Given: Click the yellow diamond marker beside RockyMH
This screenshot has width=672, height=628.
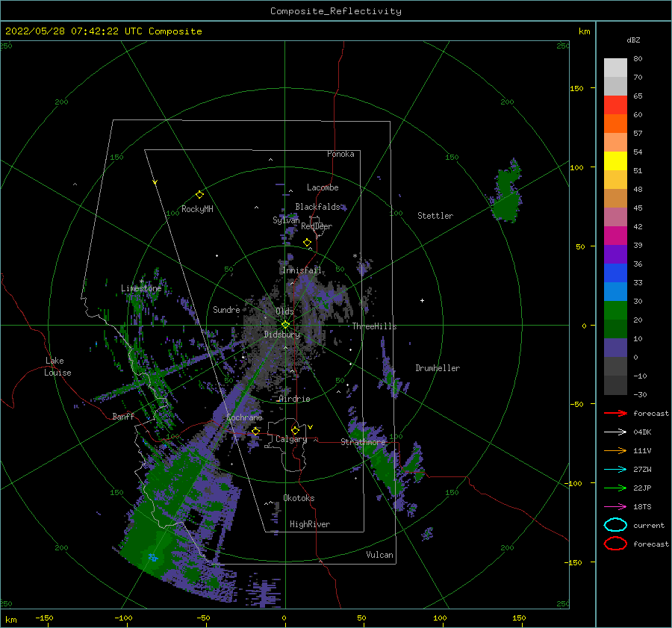Looking at the screenshot, I should (199, 195).
